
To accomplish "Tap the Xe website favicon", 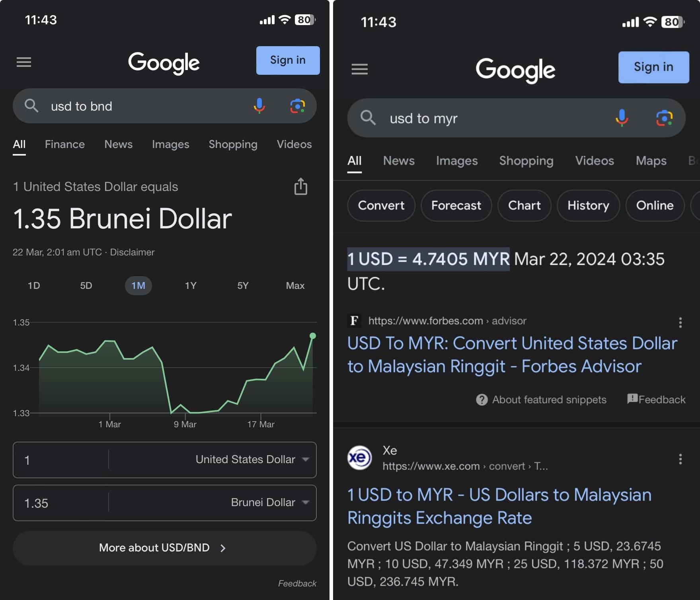I will pos(359,458).
